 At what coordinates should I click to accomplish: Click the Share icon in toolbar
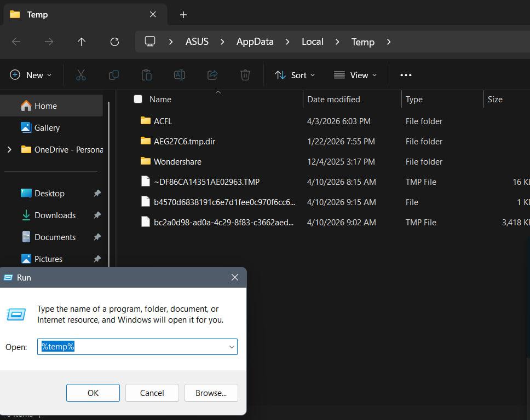tap(212, 75)
